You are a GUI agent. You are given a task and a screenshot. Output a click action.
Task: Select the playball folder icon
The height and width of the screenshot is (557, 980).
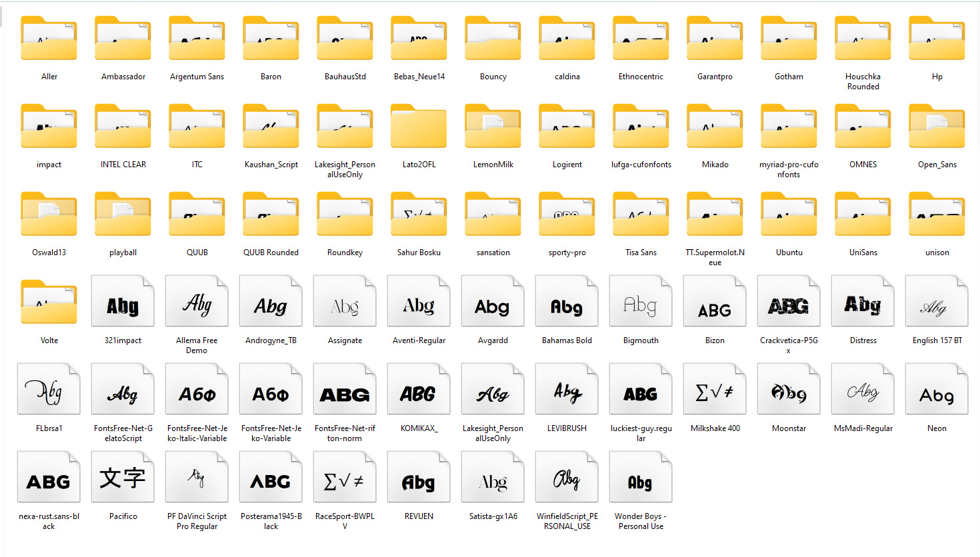pyautogui.click(x=123, y=215)
